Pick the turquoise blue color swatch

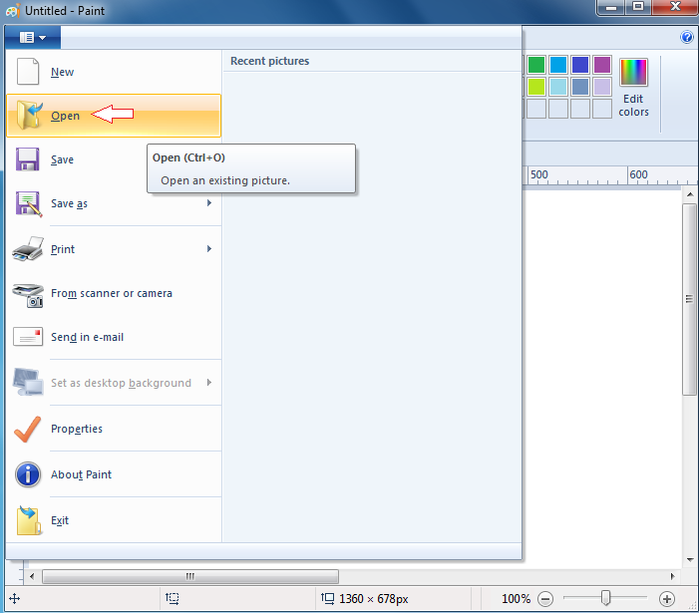558,65
